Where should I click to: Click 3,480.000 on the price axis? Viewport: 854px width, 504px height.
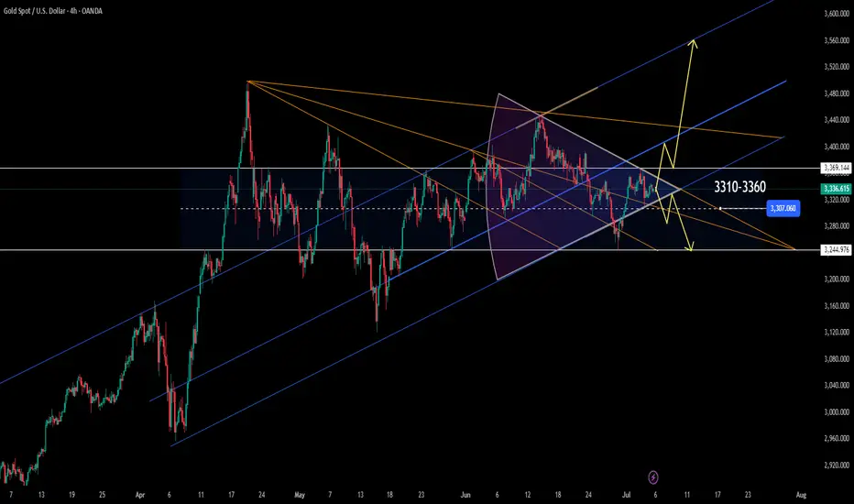tap(837, 93)
